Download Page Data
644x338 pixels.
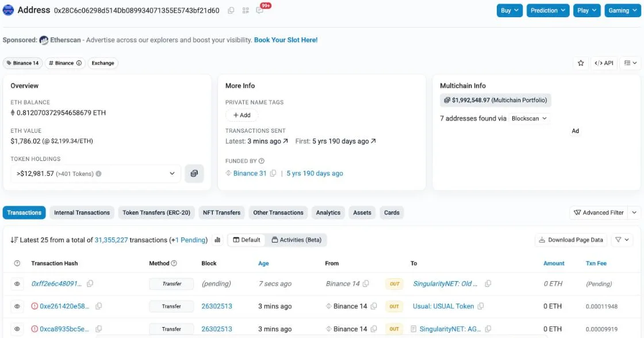571,240
